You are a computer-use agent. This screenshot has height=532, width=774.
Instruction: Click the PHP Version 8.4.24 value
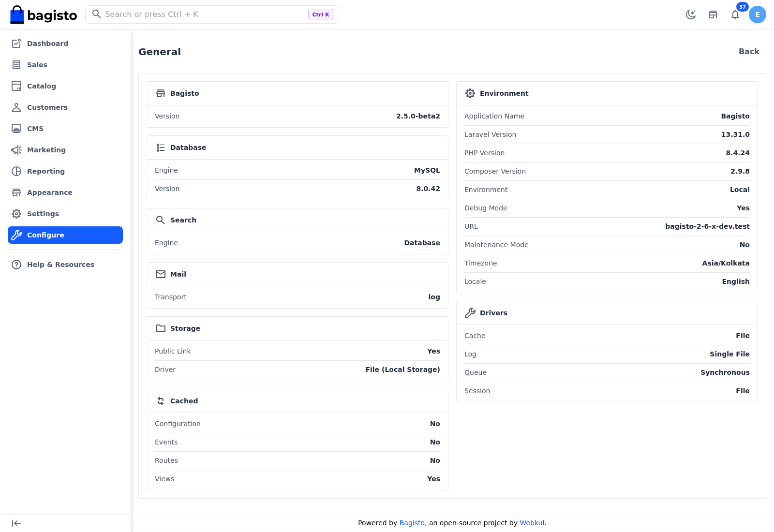[x=738, y=153]
